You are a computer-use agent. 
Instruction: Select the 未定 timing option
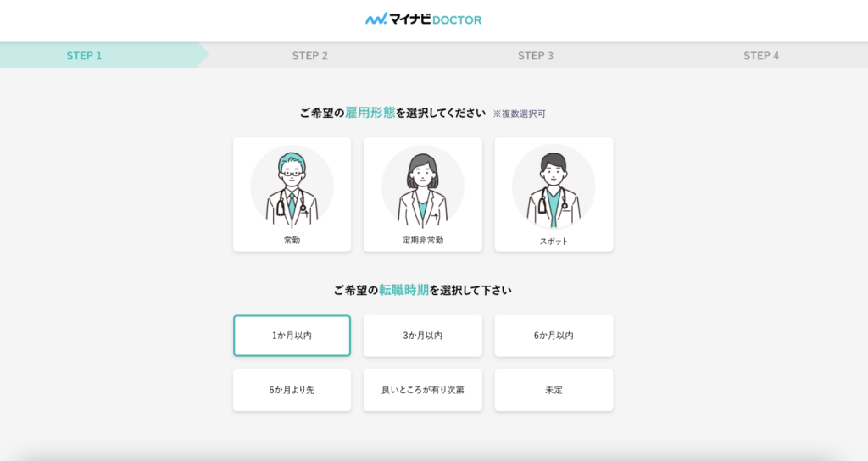click(554, 390)
